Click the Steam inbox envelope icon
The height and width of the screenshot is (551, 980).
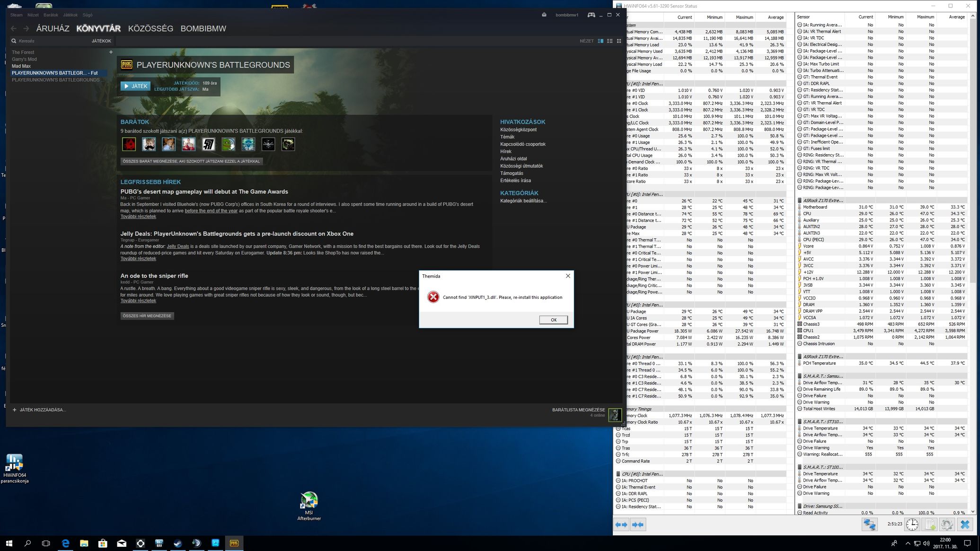click(x=544, y=15)
